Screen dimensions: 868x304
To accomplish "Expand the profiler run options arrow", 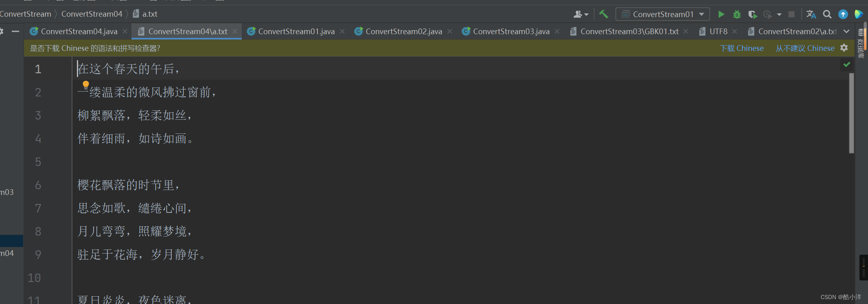I will [x=779, y=15].
